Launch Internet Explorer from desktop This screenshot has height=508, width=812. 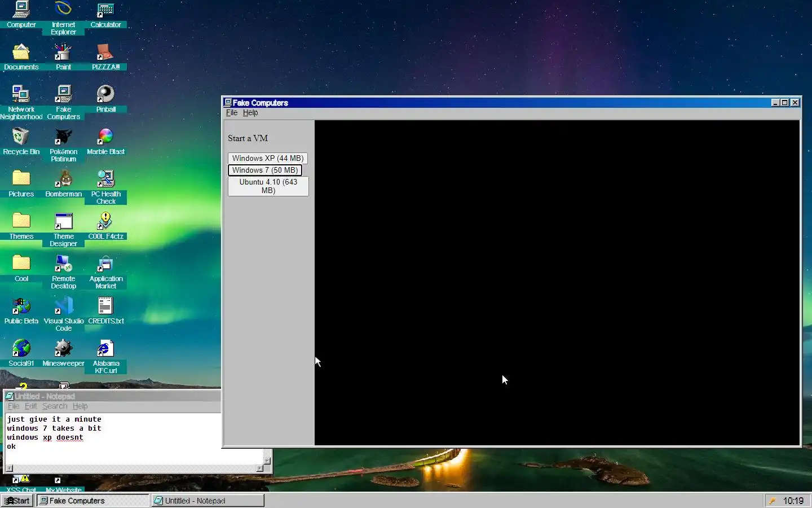(x=63, y=17)
